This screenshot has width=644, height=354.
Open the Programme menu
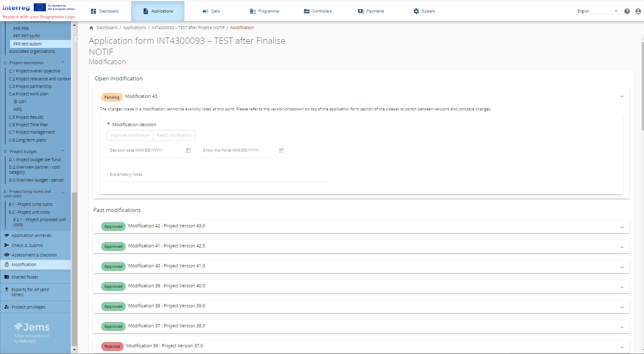coord(264,11)
